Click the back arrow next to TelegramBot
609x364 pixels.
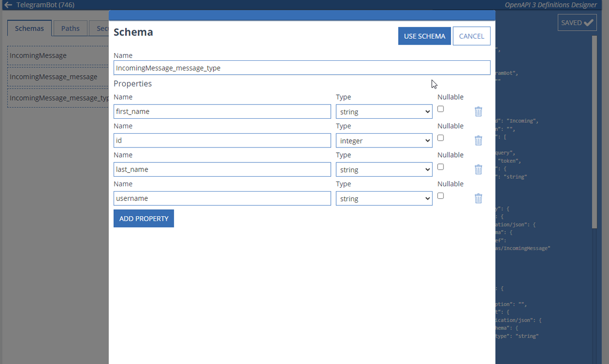[8, 5]
